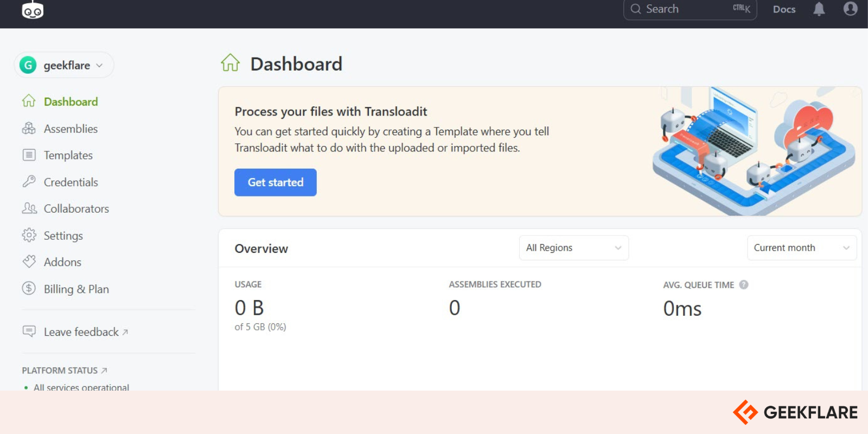Open the Settings page
Screen dimensions: 868x434
pyautogui.click(x=63, y=235)
